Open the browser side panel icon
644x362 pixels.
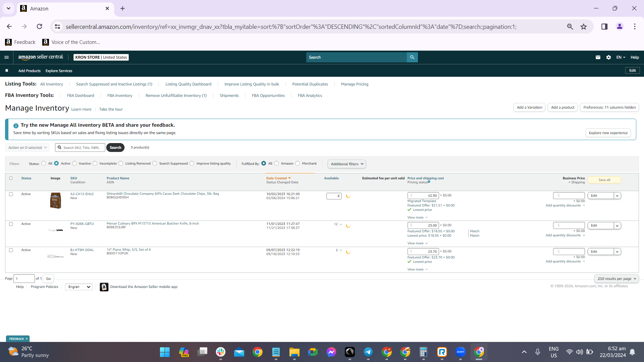604,26
